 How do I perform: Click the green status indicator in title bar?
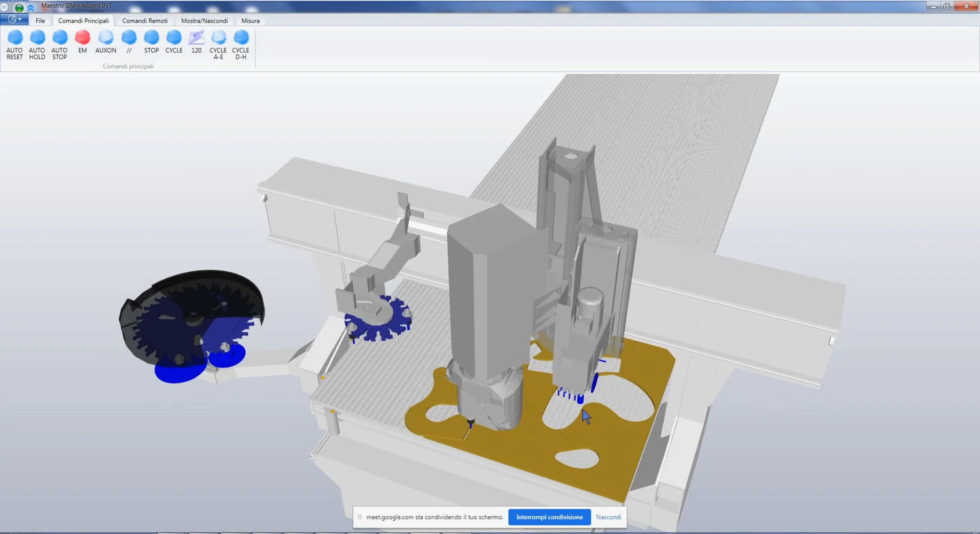19,7
